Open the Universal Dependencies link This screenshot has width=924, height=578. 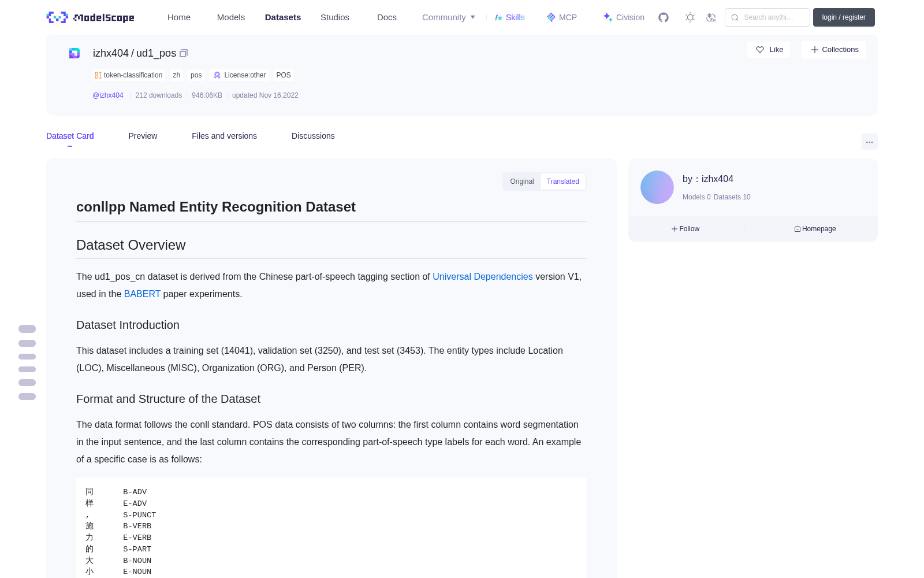pos(483,276)
